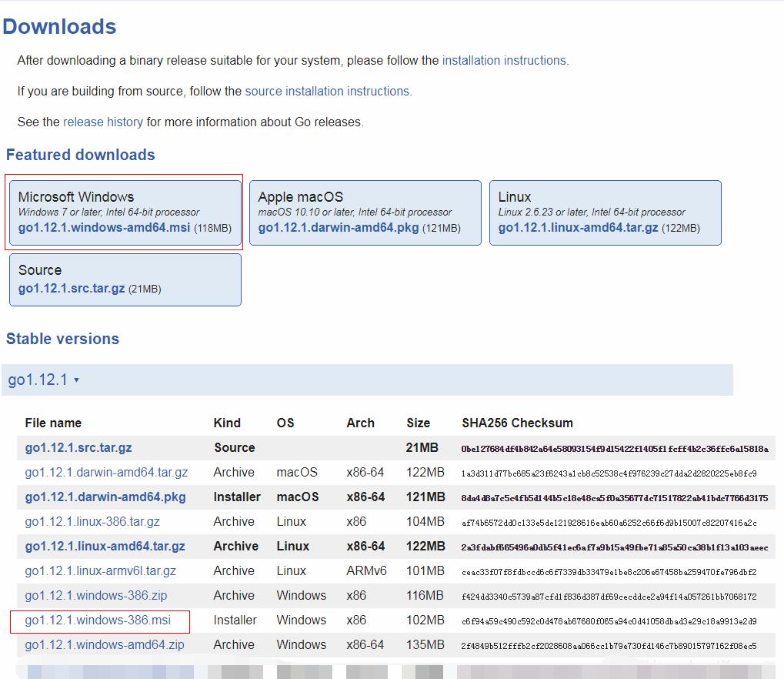Image resolution: width=784 pixels, height=679 pixels.
Task: Click the 102MB size in windows-386.msi row
Action: point(425,620)
